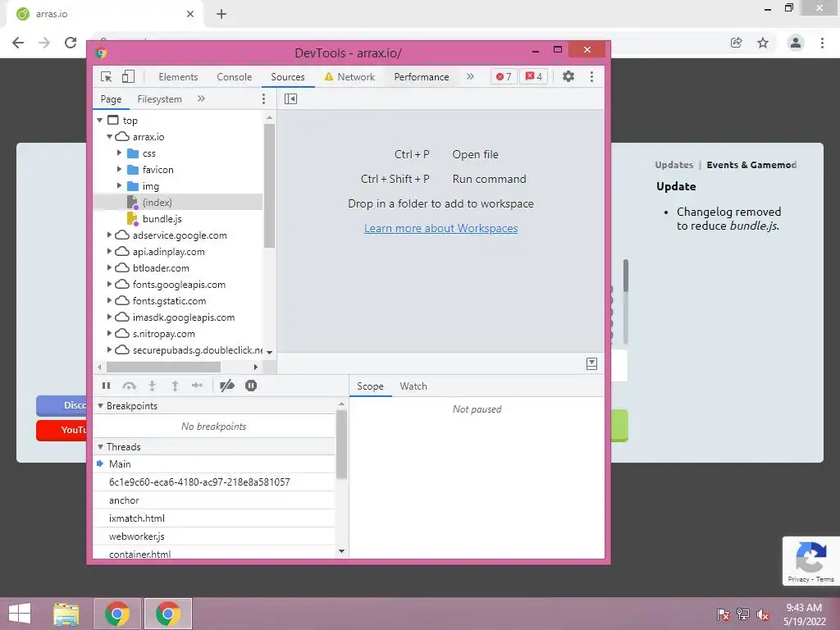The height and width of the screenshot is (630, 840).
Task: Expand fonts.gstatic.com domain
Action: click(x=109, y=300)
